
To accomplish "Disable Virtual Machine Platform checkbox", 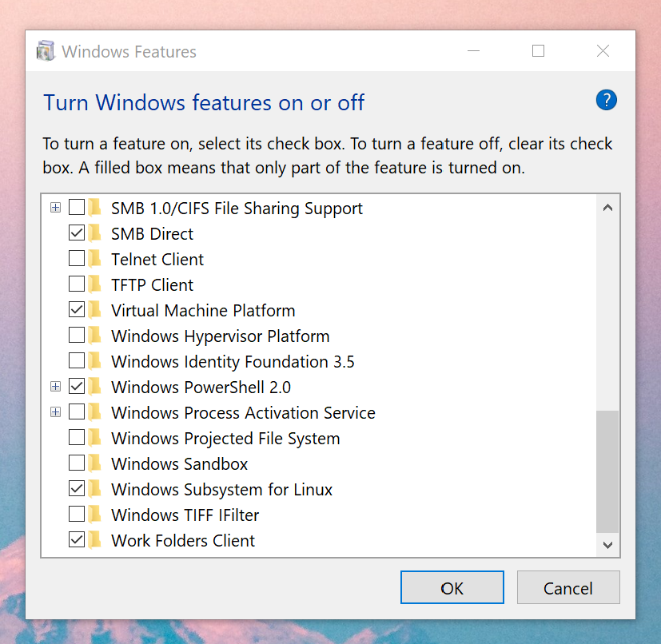I will coord(77,310).
